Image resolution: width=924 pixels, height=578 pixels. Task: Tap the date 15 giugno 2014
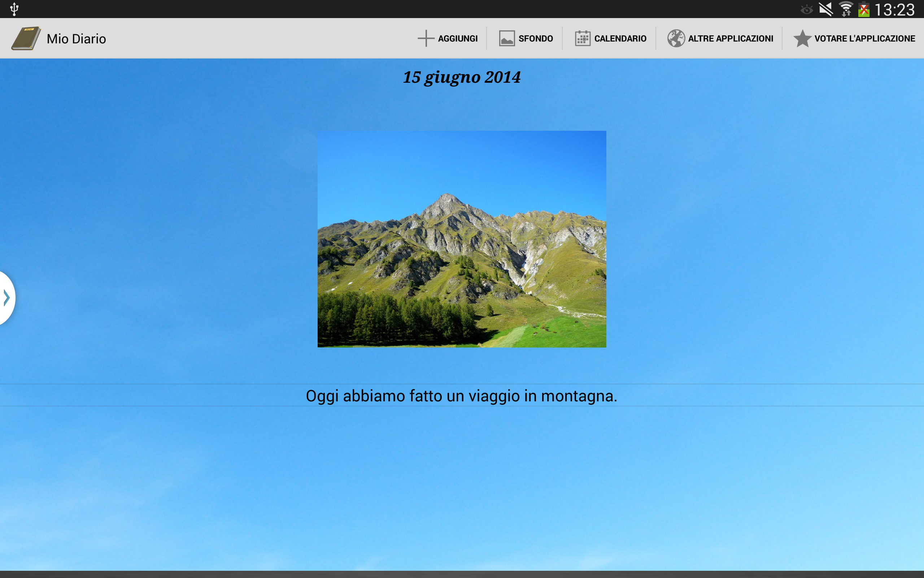tap(462, 78)
